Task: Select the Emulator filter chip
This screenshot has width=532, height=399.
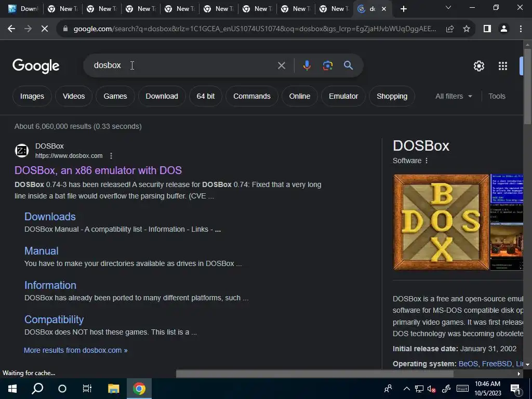Action: click(x=343, y=96)
